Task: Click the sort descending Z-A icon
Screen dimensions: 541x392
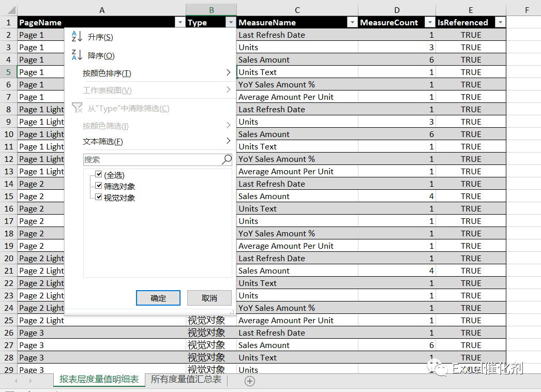Action: (77, 55)
